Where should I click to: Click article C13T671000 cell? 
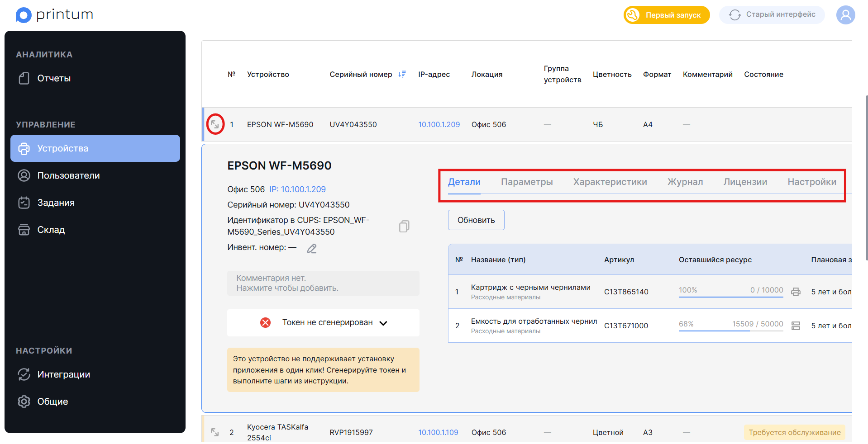point(626,326)
